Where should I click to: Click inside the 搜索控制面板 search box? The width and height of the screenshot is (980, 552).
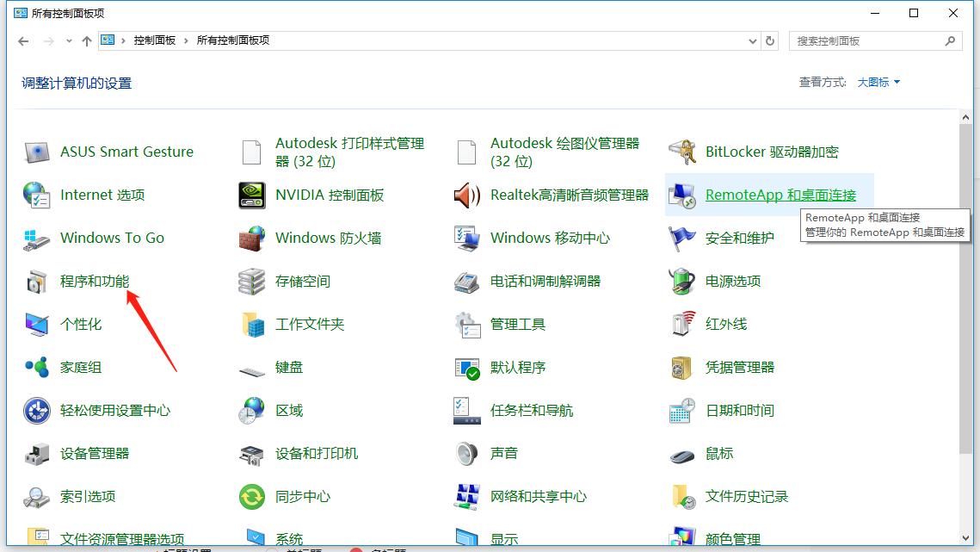(x=869, y=40)
